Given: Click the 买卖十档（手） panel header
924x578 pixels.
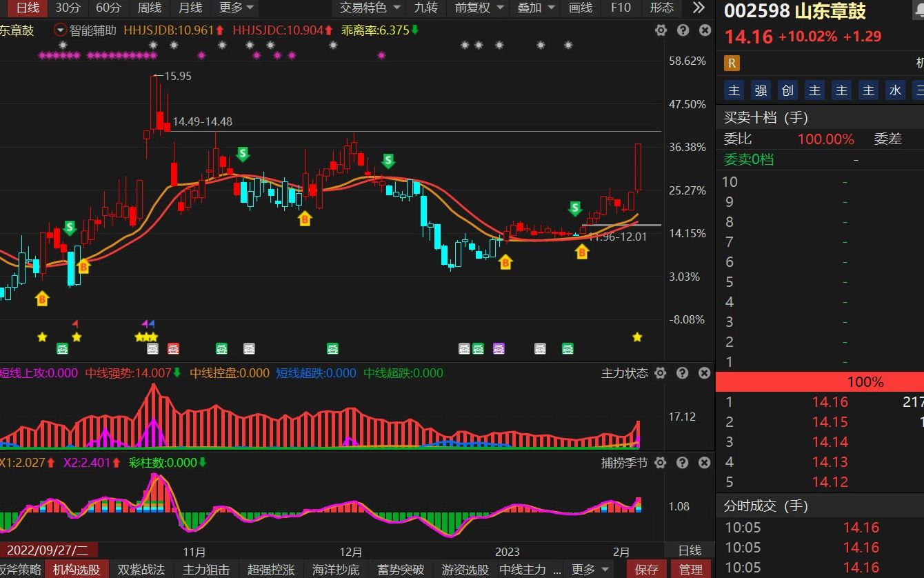Looking at the screenshot, I should [820, 117].
